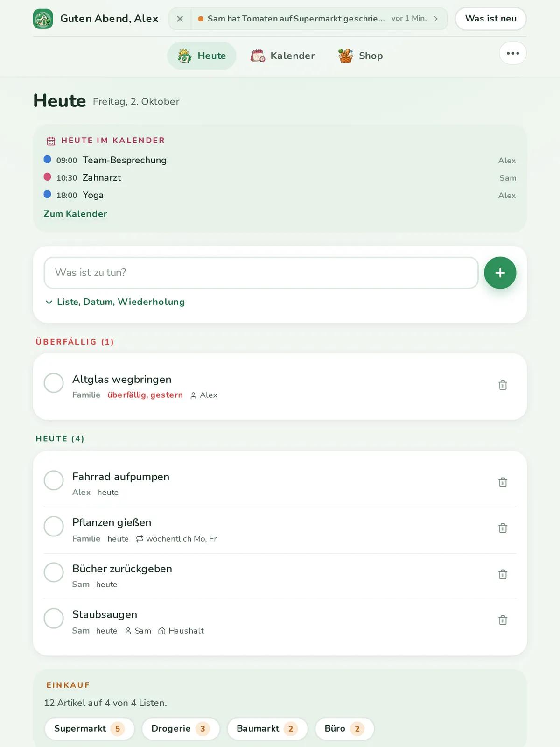Viewport: 560px width, 747px height.
Task: Mark Bücher zurückgeben as done
Action: pyautogui.click(x=54, y=572)
